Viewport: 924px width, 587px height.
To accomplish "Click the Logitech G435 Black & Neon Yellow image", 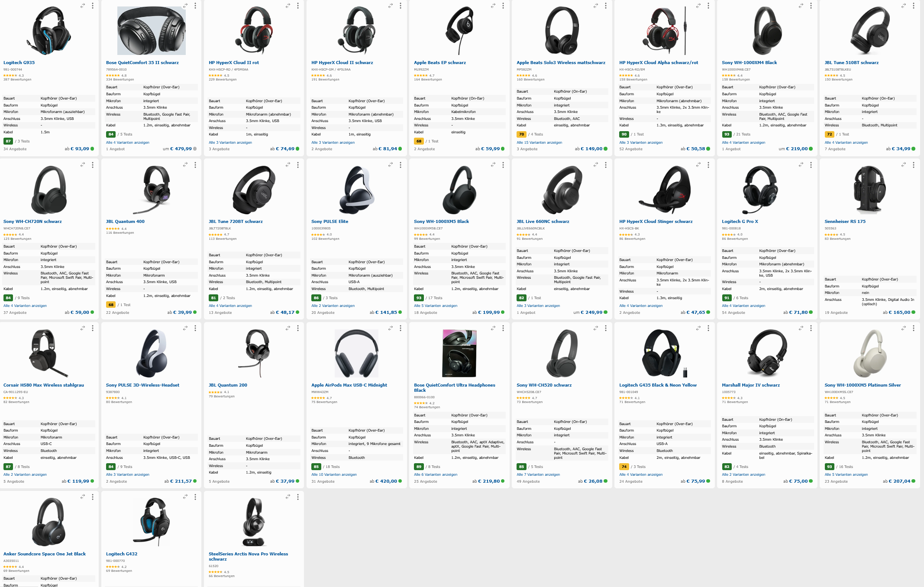I will click(x=665, y=354).
